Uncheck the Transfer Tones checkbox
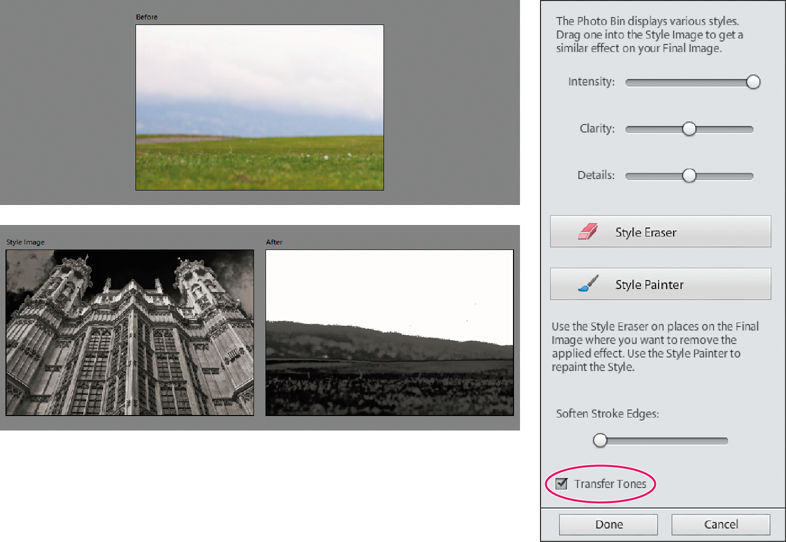 (x=561, y=484)
